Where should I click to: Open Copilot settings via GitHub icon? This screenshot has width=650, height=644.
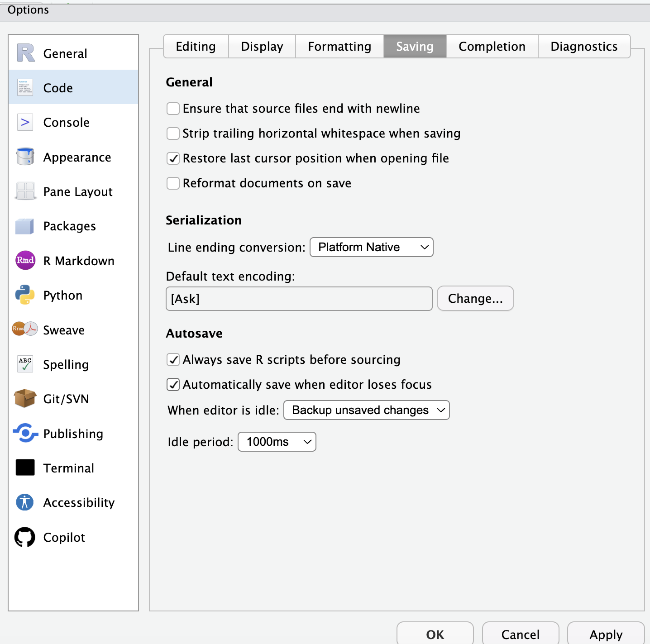click(25, 537)
